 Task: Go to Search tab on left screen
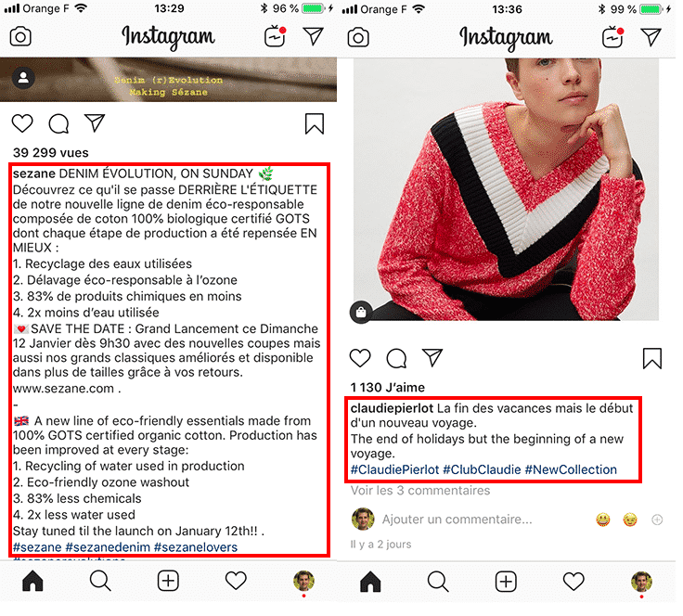click(x=100, y=581)
